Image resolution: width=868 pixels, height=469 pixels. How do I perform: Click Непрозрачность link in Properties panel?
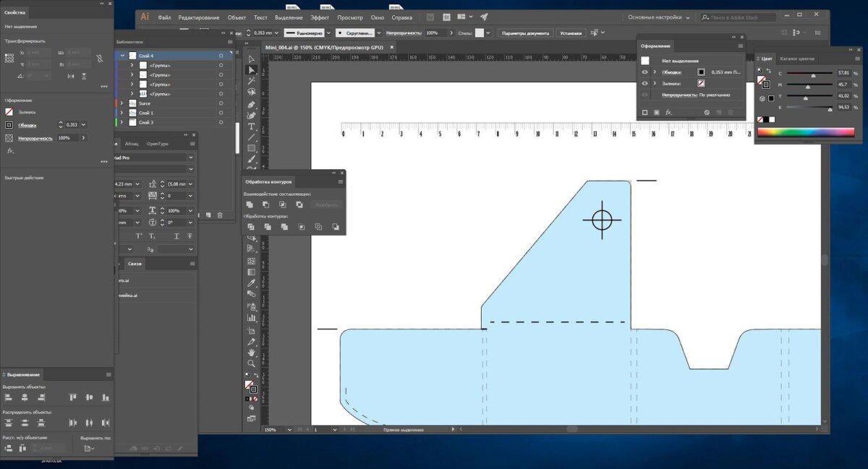coord(35,138)
